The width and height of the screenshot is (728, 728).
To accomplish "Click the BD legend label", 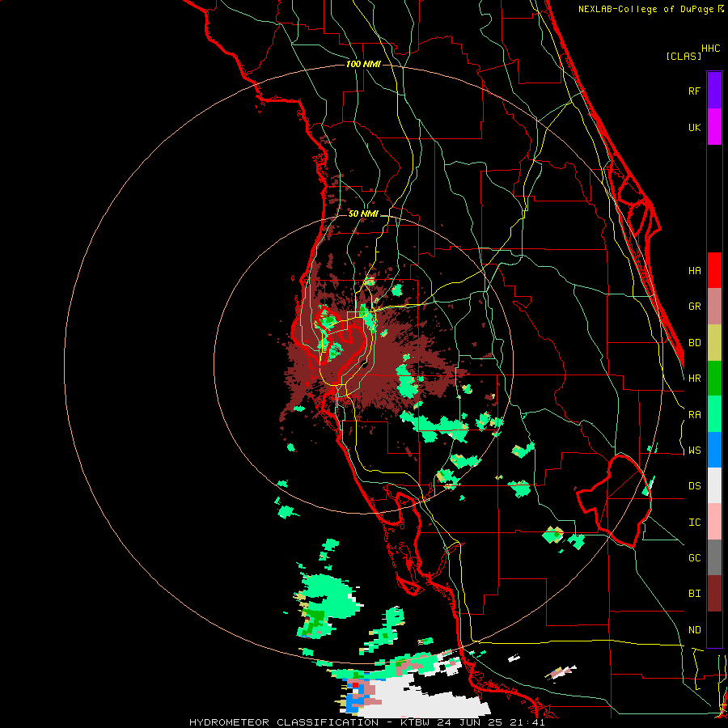I will 694,343.
